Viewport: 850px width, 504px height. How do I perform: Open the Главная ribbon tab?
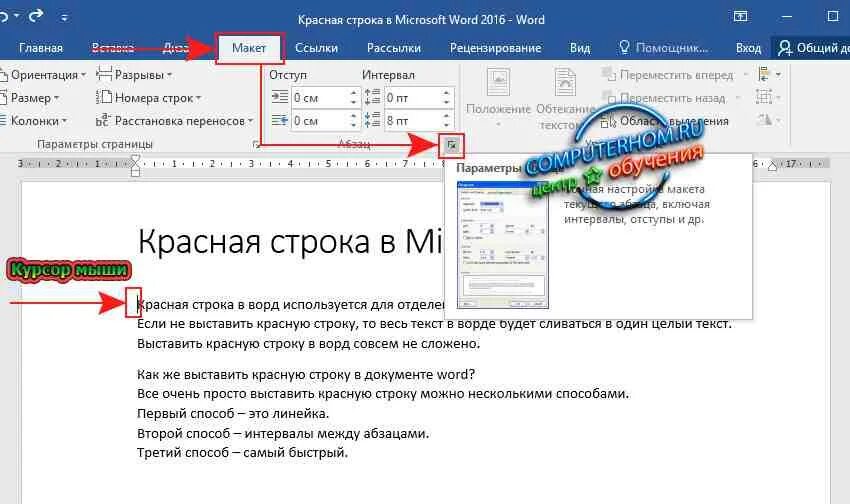pos(41,48)
